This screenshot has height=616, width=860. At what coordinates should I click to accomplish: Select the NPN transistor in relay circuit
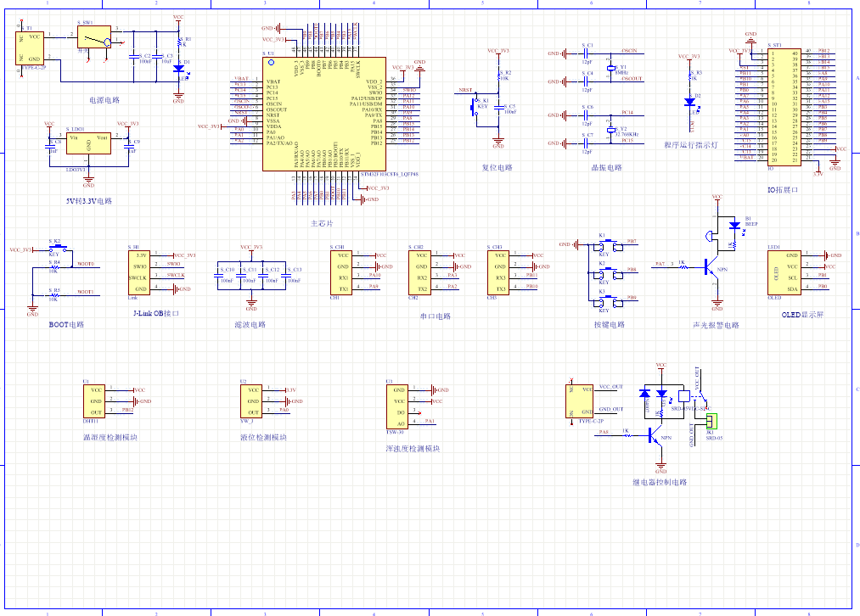click(x=655, y=437)
